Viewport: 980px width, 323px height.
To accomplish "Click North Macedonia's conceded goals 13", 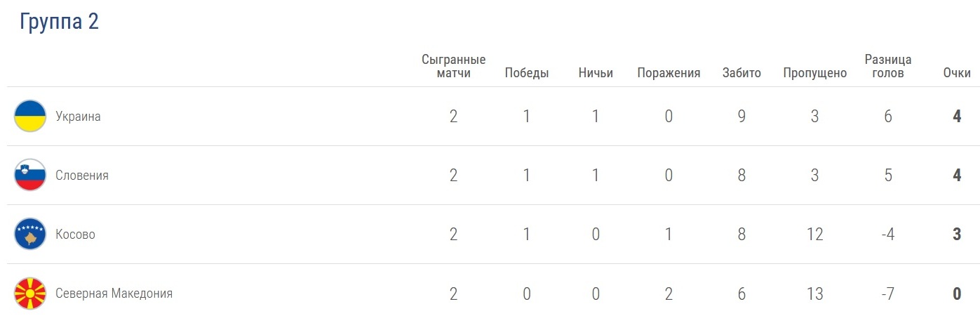I will (814, 294).
